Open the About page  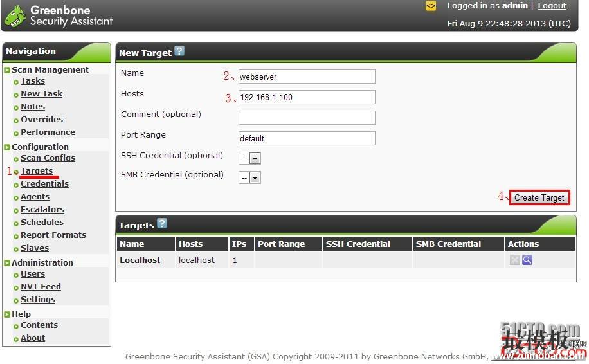coord(33,338)
